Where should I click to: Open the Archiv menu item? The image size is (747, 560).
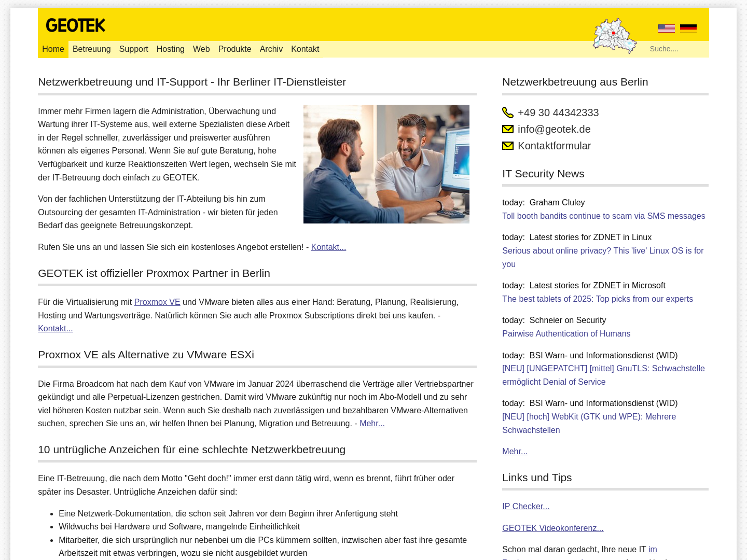[271, 49]
